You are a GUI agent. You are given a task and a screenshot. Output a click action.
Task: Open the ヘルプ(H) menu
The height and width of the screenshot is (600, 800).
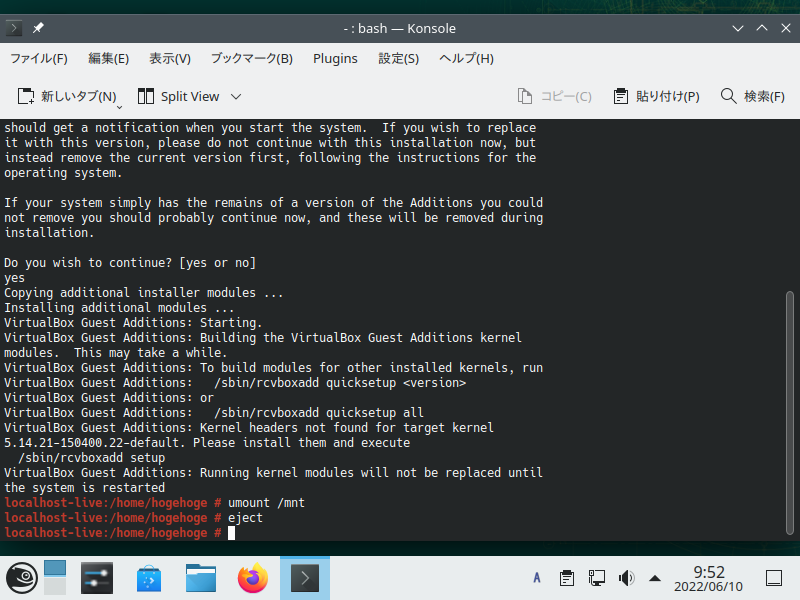[x=466, y=59]
